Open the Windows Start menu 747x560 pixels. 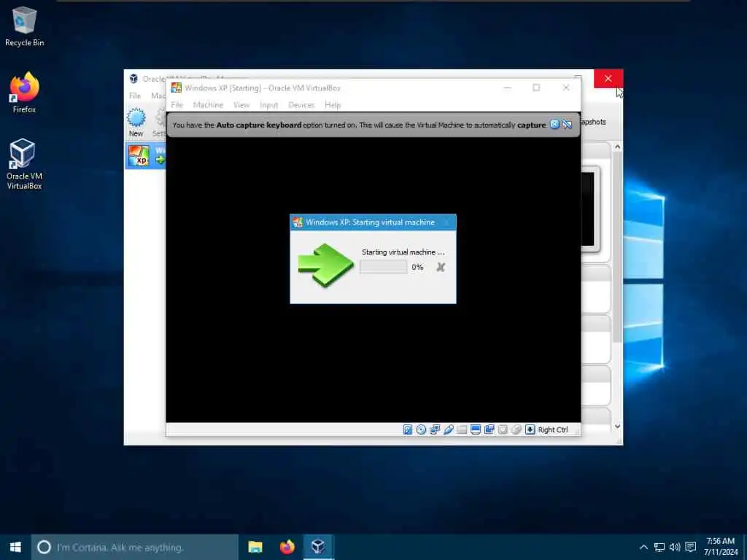(15, 547)
